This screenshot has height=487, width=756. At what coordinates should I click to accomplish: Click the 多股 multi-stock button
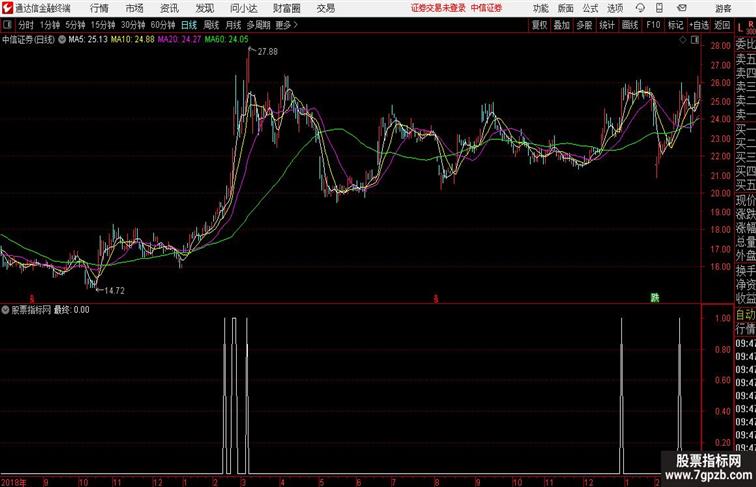pyautogui.click(x=584, y=25)
